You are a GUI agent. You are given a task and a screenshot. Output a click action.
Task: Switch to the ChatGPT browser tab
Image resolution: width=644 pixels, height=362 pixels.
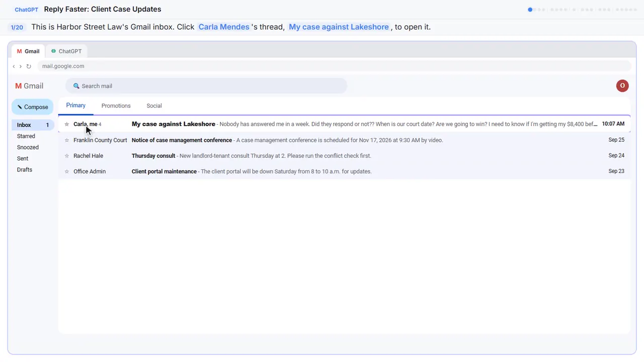[x=66, y=51]
